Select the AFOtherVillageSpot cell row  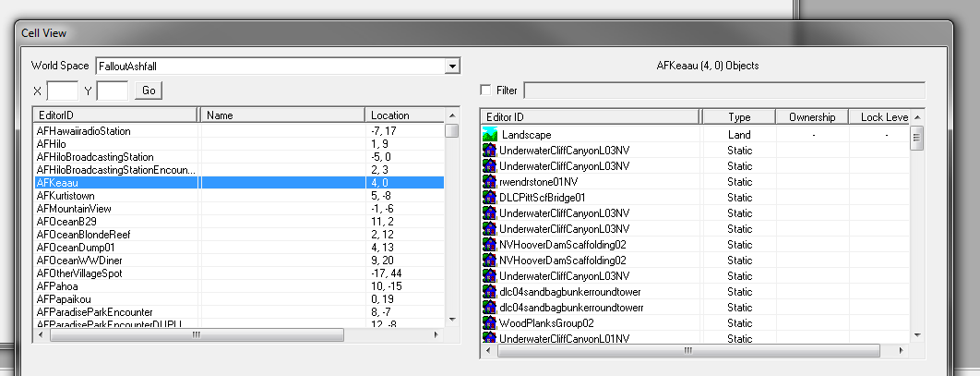pos(239,273)
